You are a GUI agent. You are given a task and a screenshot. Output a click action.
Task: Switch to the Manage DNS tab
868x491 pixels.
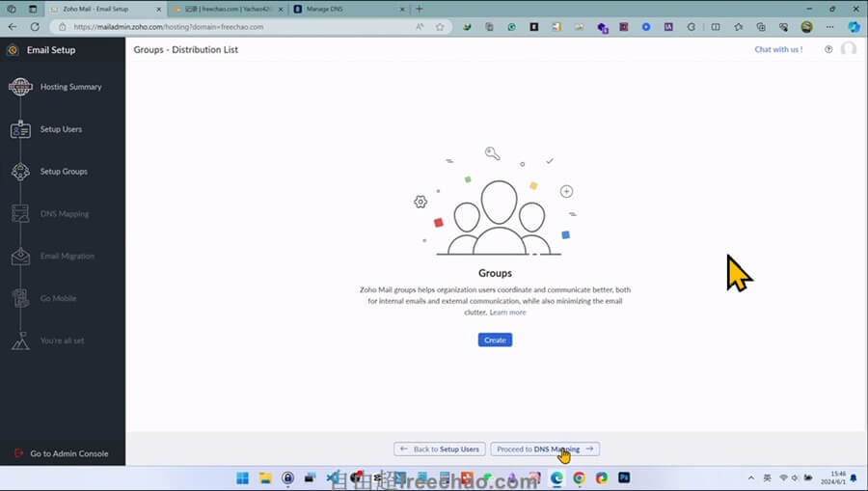349,10
